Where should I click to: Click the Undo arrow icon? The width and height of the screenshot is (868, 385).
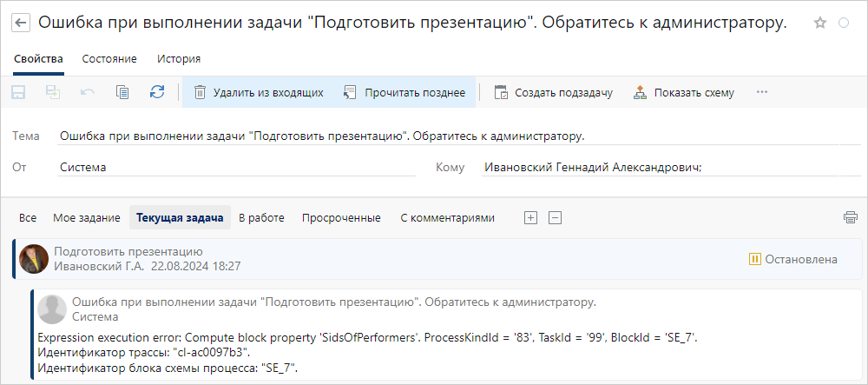[88, 92]
